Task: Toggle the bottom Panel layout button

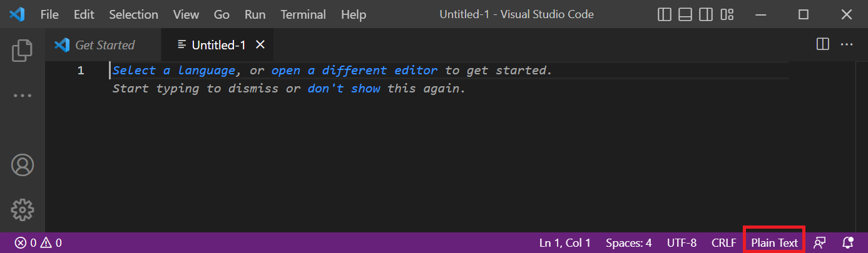Action: [x=685, y=14]
